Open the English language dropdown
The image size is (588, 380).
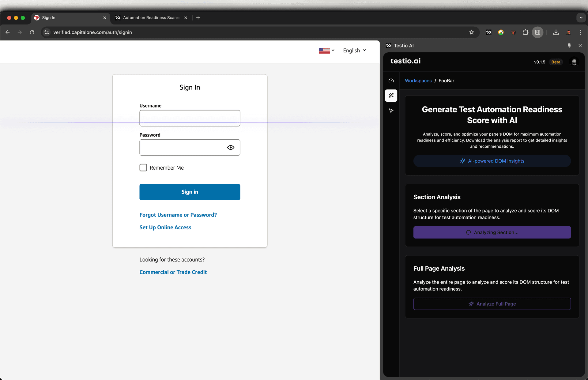(354, 51)
